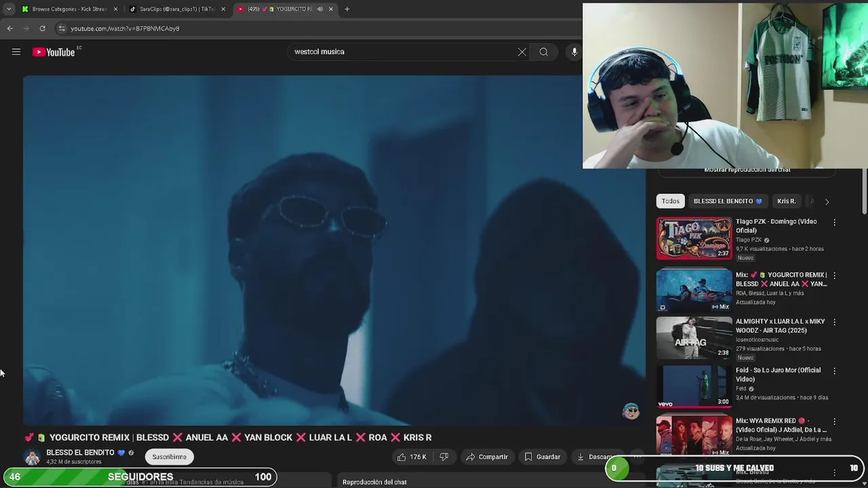The width and height of the screenshot is (868, 488).
Task: Click losexoticosmusic channel name
Action: coord(757,340)
